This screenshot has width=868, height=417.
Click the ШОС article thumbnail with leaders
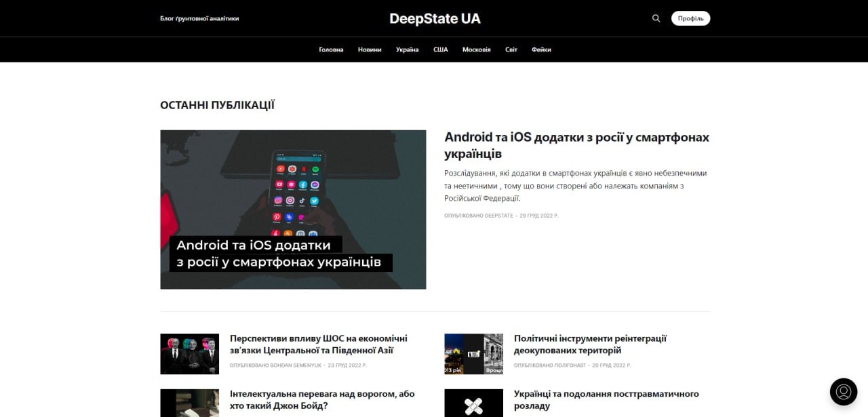189,354
